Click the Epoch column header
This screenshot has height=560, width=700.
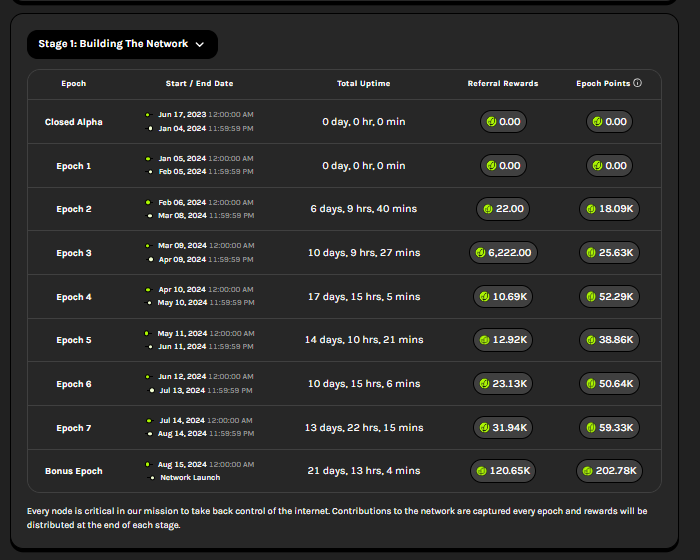point(74,84)
